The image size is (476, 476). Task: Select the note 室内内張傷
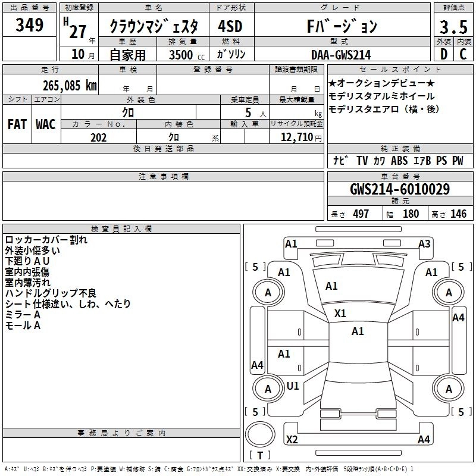[x=27, y=272]
